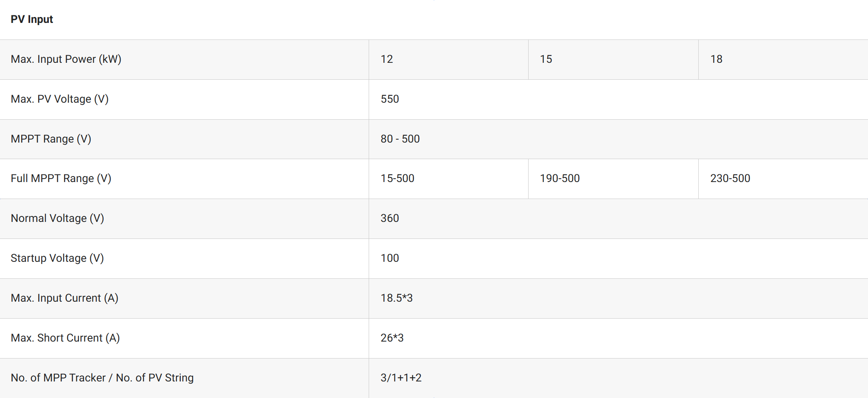
Task: Select the 12 kW input power value
Action: point(386,59)
